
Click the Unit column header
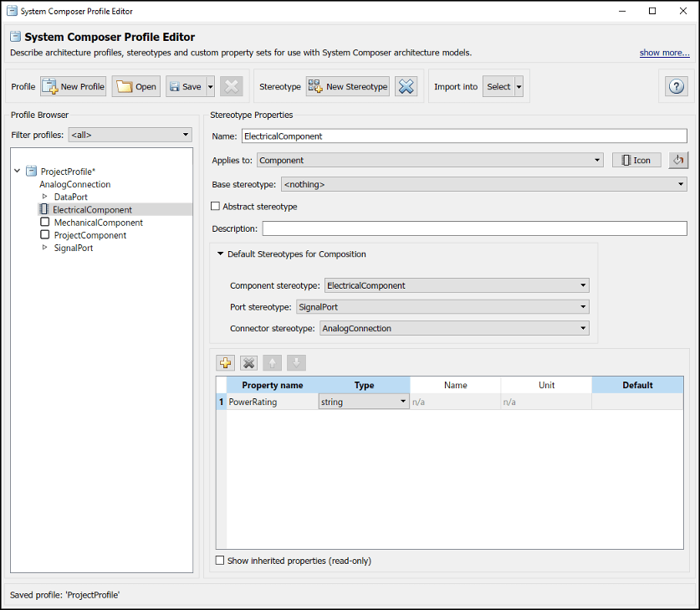click(546, 386)
